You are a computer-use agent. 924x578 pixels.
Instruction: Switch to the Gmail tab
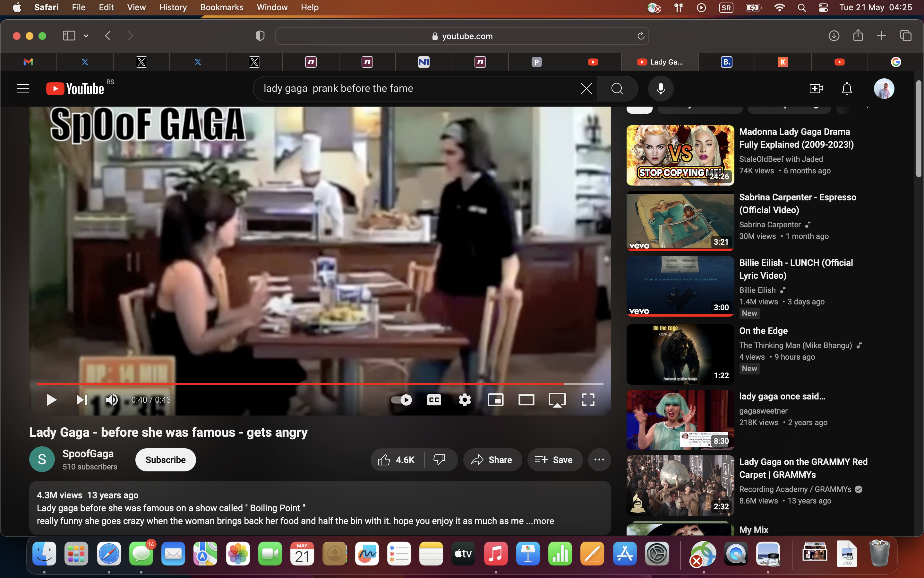click(28, 62)
